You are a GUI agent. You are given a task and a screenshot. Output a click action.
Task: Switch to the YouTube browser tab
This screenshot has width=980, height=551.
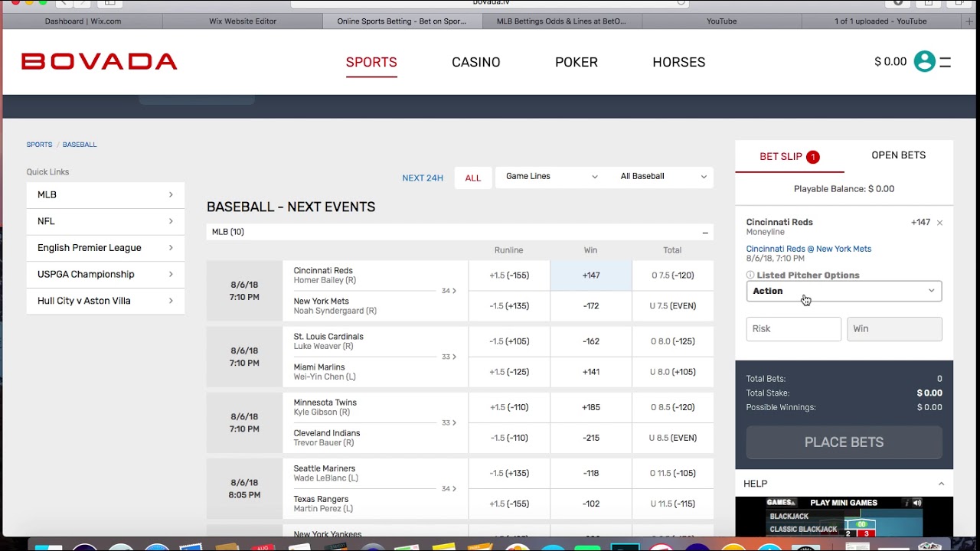[x=721, y=21]
